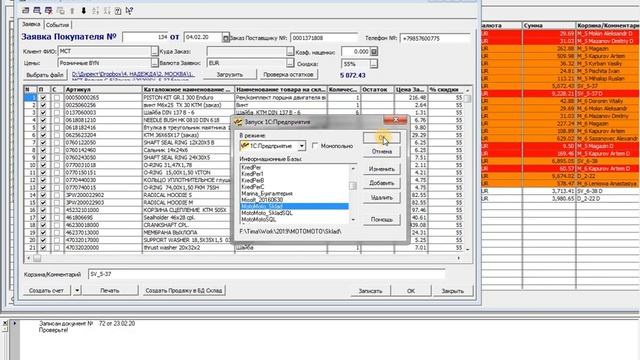
Task: Open the Валюта Заявок EUR selection button
Action: (x=290, y=63)
